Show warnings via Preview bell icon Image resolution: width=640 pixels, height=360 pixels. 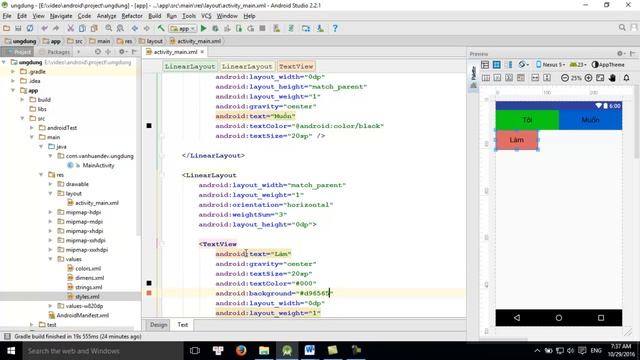point(627,78)
